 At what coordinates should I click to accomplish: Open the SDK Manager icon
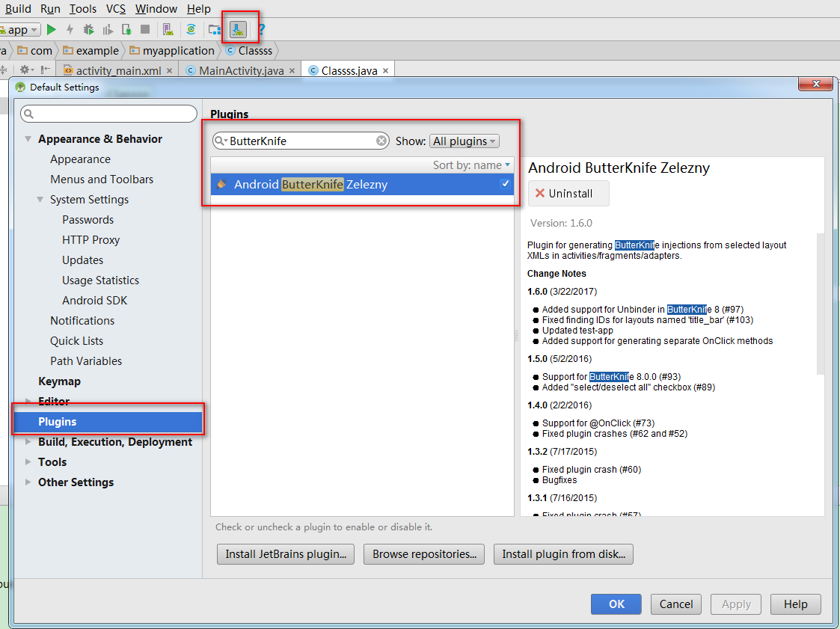pyautogui.click(x=238, y=29)
